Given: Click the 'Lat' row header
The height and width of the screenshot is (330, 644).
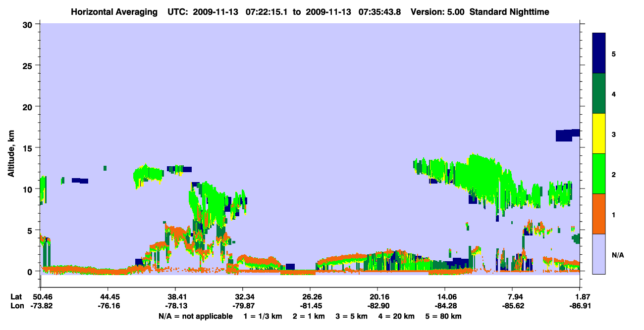Looking at the screenshot, I should click(x=16, y=297).
